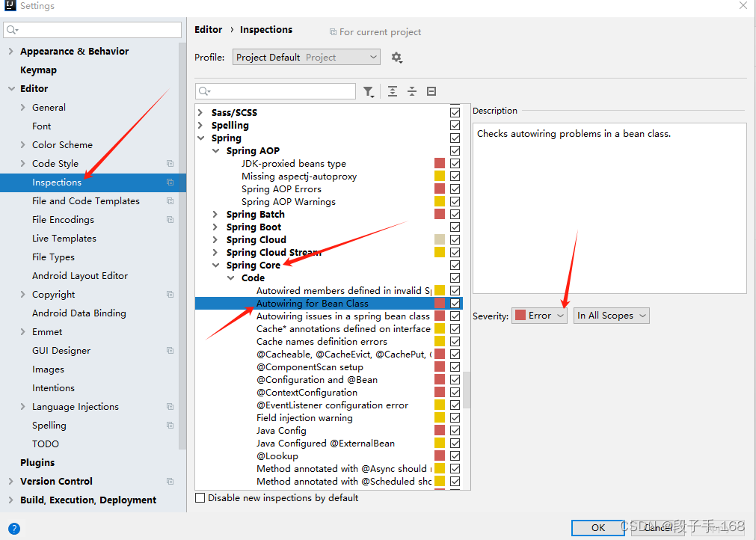Open the profile gear settings icon

click(x=396, y=58)
